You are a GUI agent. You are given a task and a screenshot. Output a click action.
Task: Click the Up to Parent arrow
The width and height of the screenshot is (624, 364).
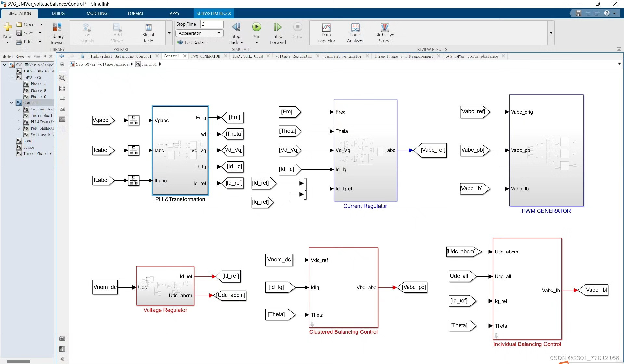coord(82,56)
